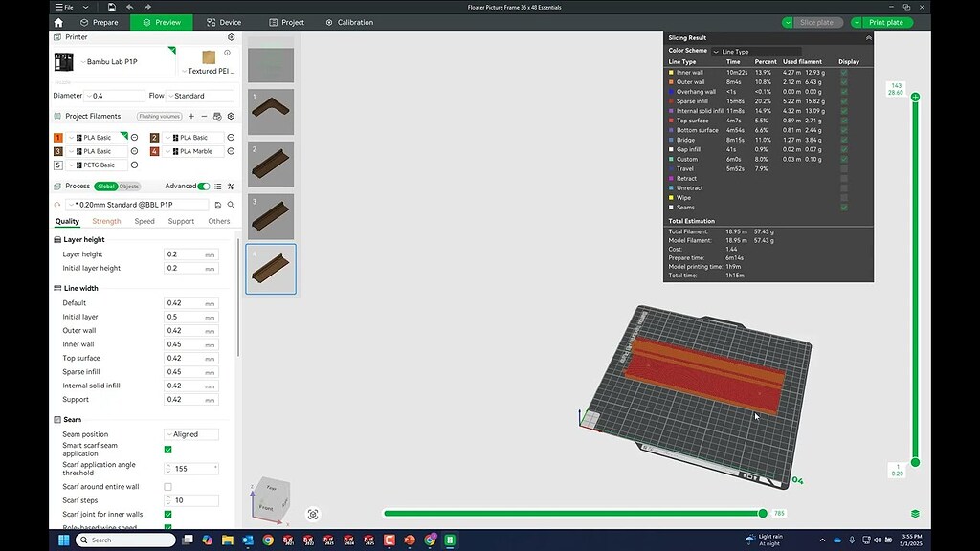The width and height of the screenshot is (980, 551).
Task: Uncheck Smart scarf seam application
Action: [x=168, y=450]
